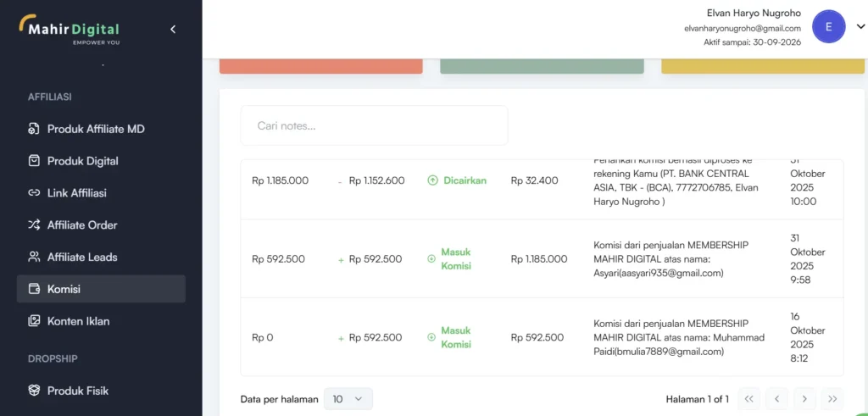Open the Affiliate Leads menu item

point(82,258)
